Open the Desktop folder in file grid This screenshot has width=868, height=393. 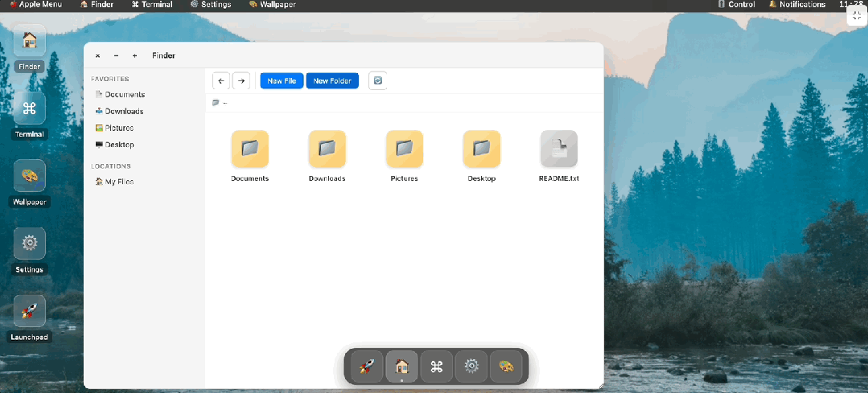point(481,149)
